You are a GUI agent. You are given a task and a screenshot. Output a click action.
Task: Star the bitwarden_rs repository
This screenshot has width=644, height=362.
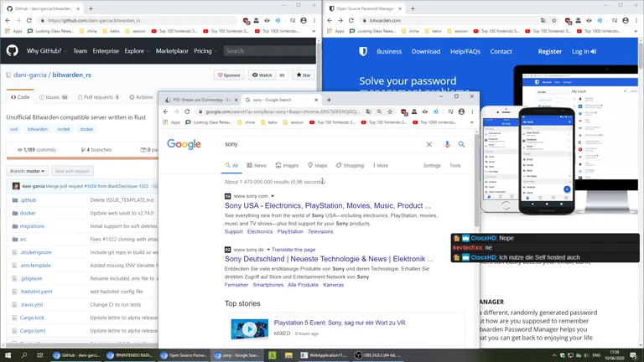tap(304, 75)
